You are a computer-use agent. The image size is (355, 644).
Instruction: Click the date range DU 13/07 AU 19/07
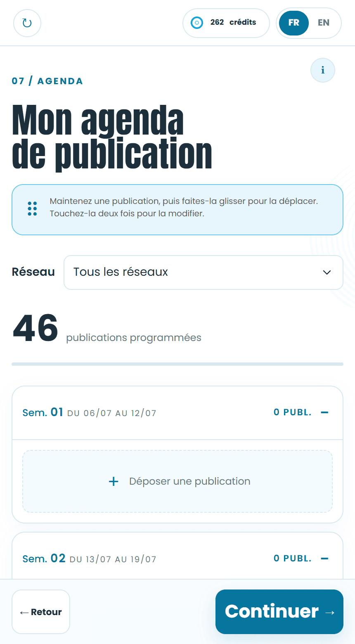tap(113, 559)
